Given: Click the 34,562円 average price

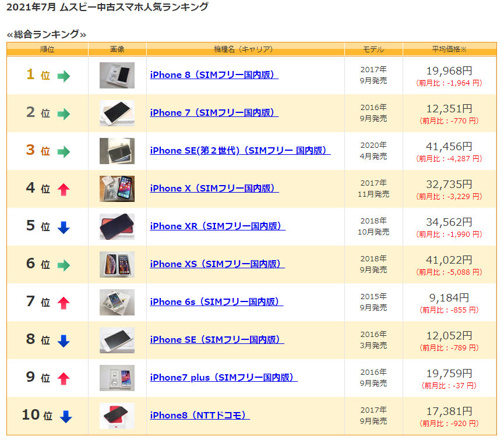Looking at the screenshot, I should 449,222.
